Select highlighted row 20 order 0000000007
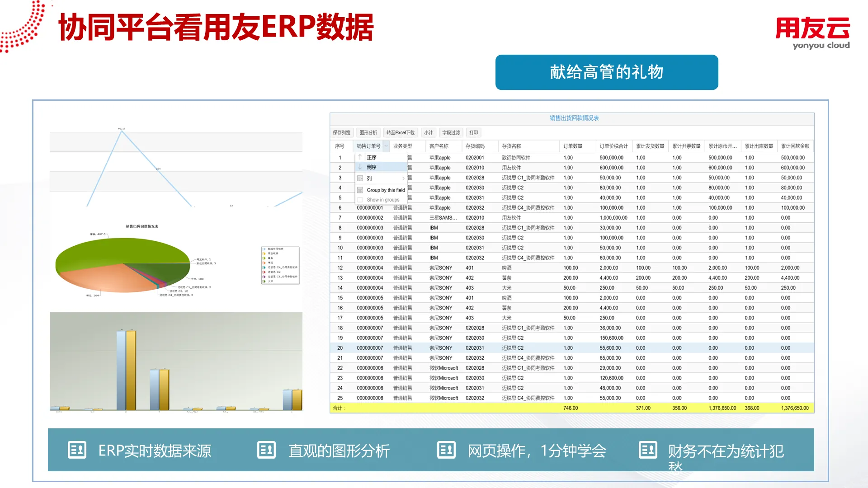The height and width of the screenshot is (488, 868). [572, 348]
